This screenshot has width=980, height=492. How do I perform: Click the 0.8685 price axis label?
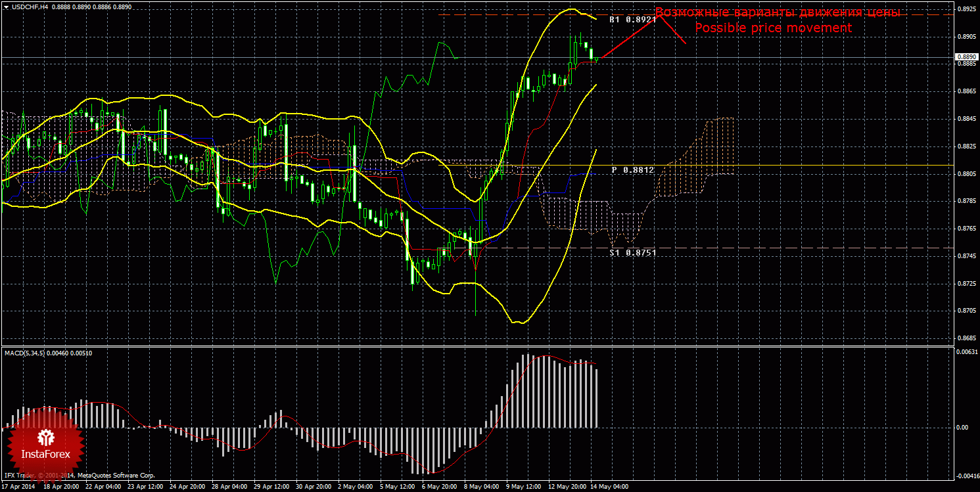966,338
